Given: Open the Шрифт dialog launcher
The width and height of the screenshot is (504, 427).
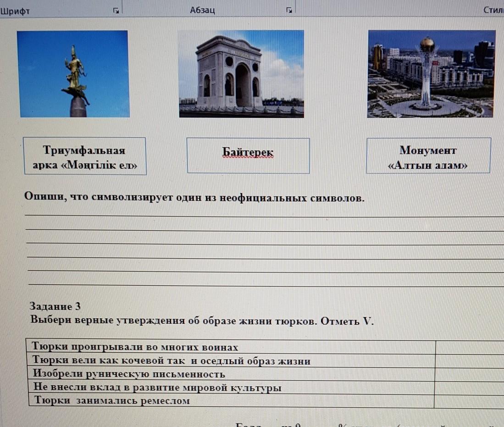Looking at the screenshot, I should point(117,10).
